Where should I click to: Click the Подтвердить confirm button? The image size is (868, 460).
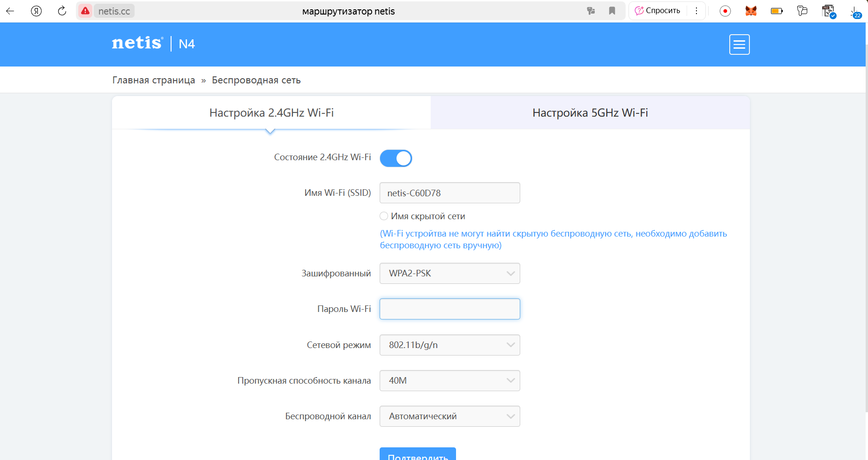tap(418, 454)
